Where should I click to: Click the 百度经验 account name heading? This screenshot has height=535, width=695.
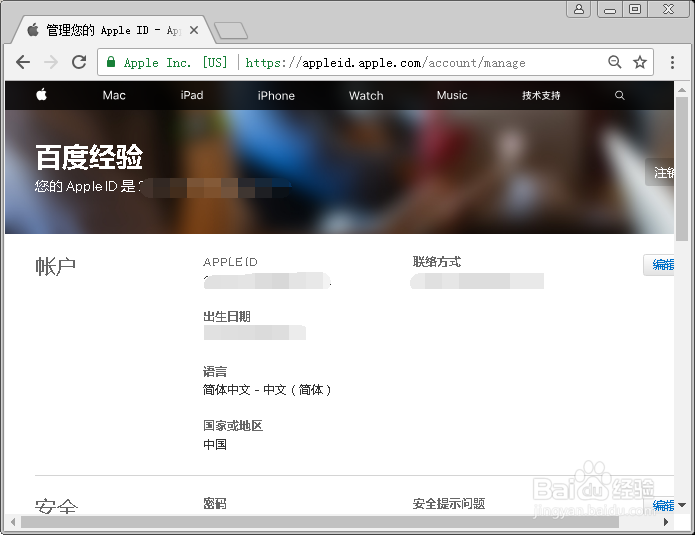pyautogui.click(x=89, y=157)
